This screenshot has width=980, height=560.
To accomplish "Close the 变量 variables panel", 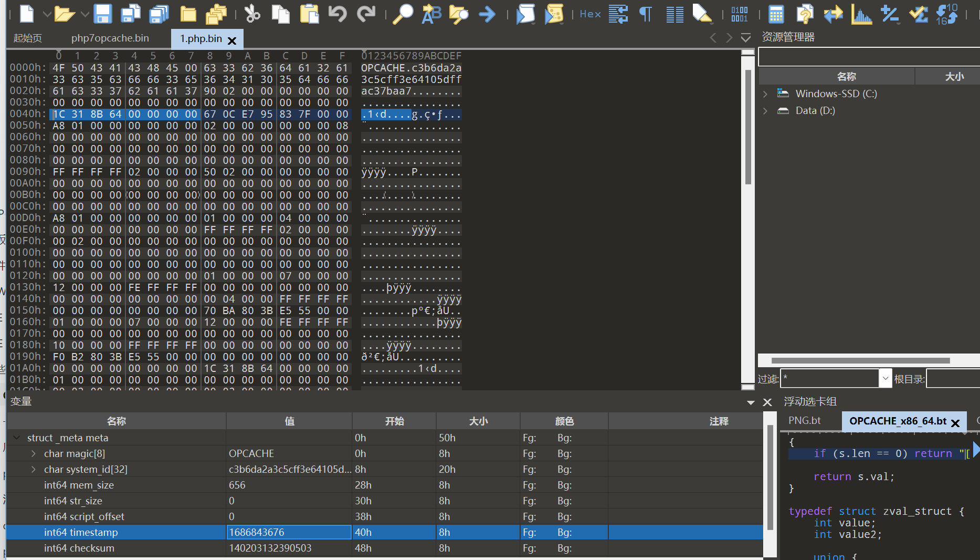I will tap(767, 402).
